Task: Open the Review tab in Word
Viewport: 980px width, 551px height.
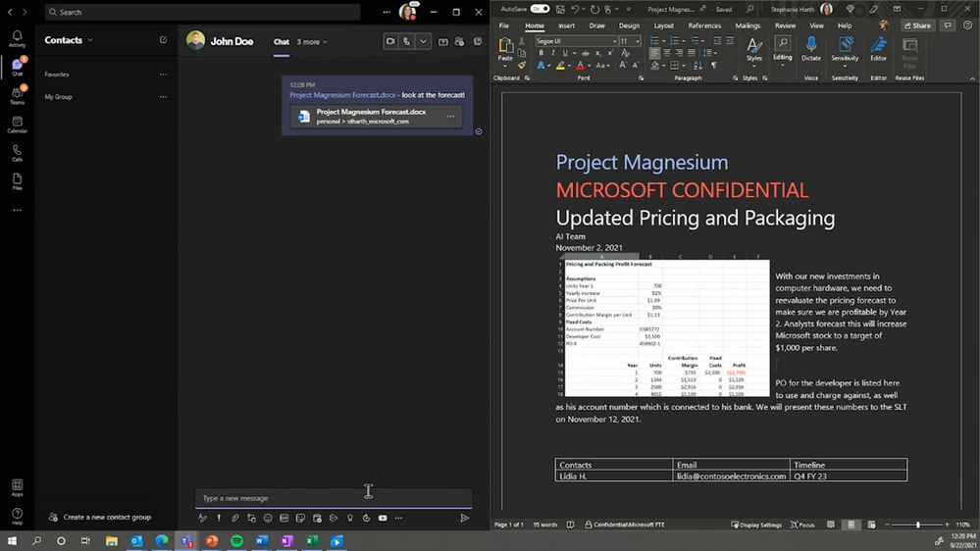Action: point(785,25)
